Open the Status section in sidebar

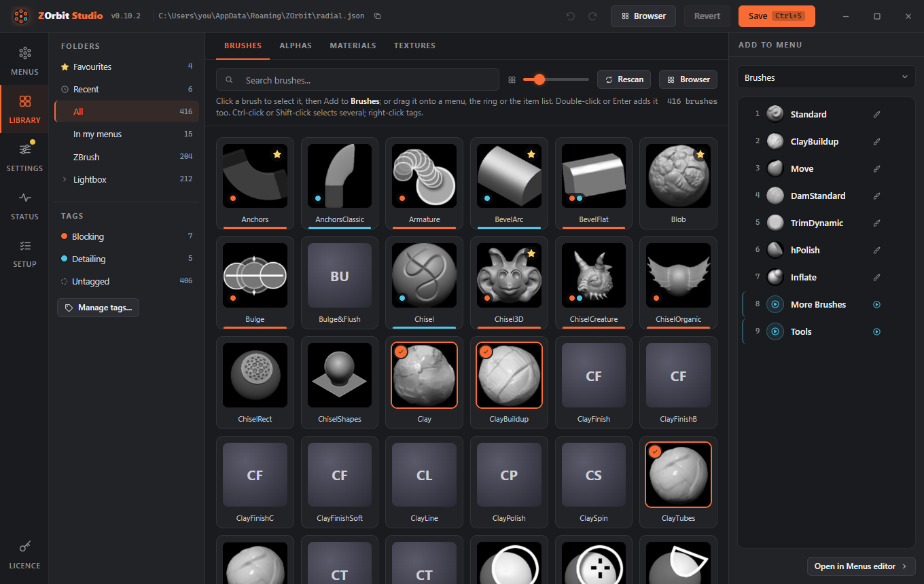point(24,206)
